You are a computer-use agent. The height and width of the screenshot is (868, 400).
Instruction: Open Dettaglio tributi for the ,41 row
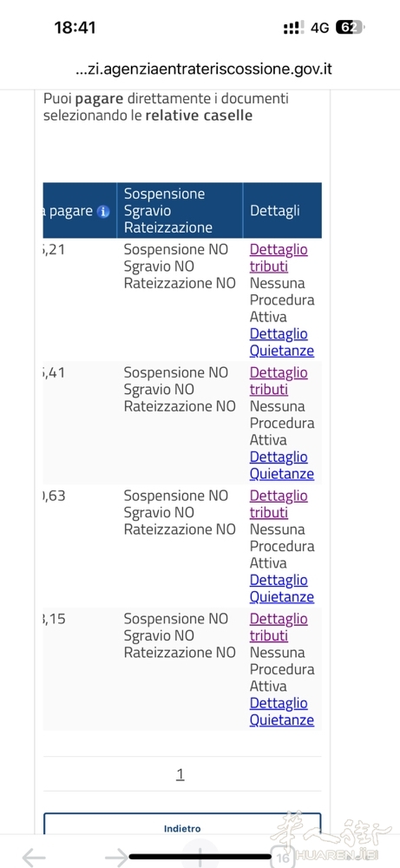[279, 380]
